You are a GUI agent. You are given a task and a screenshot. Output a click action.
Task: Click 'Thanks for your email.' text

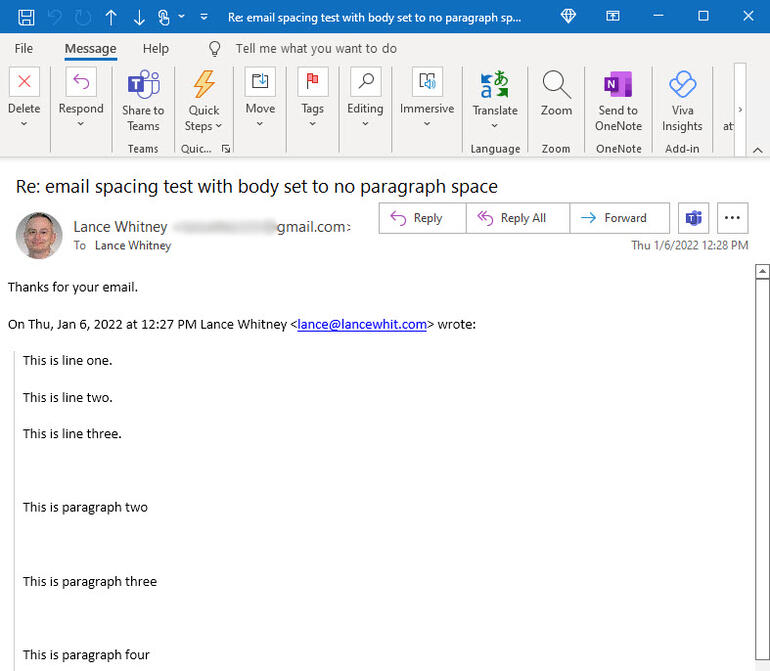pyautogui.click(x=73, y=287)
